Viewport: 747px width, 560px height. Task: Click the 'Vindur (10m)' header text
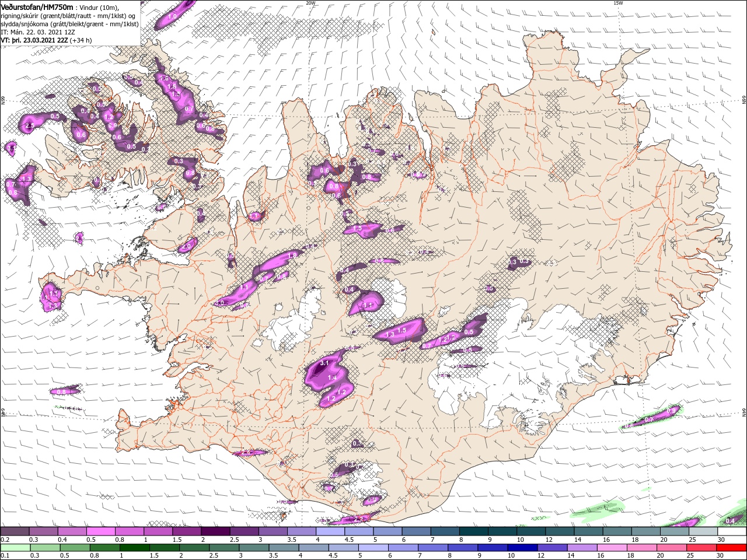100,7
